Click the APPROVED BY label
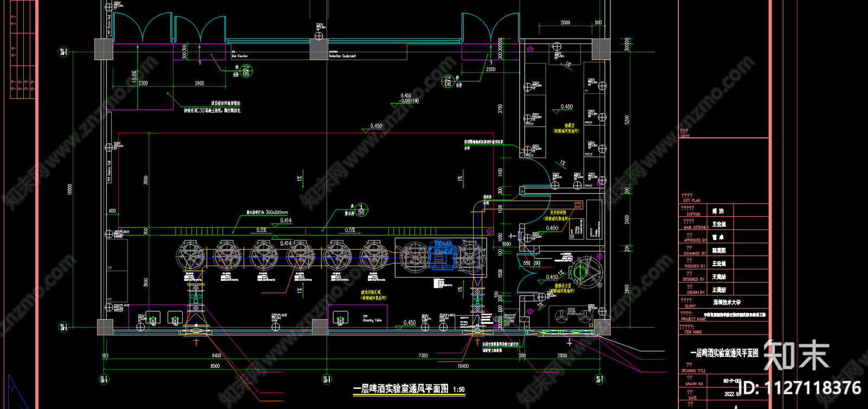Image resolution: width=868 pixels, height=409 pixels. point(695,240)
